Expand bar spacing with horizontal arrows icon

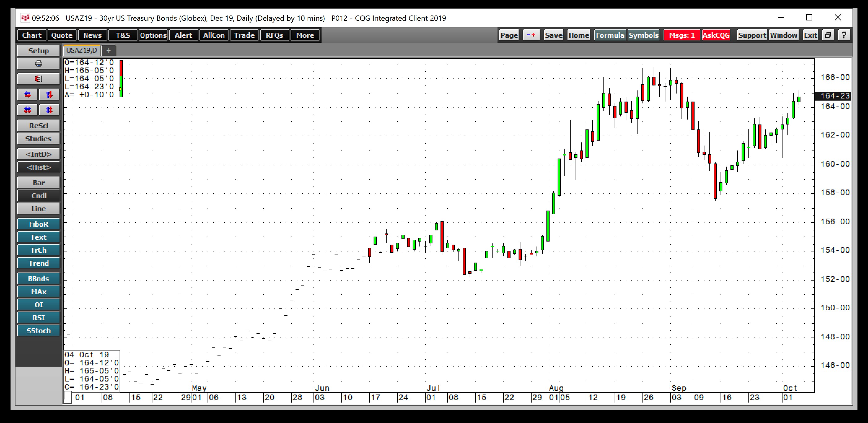[27, 94]
